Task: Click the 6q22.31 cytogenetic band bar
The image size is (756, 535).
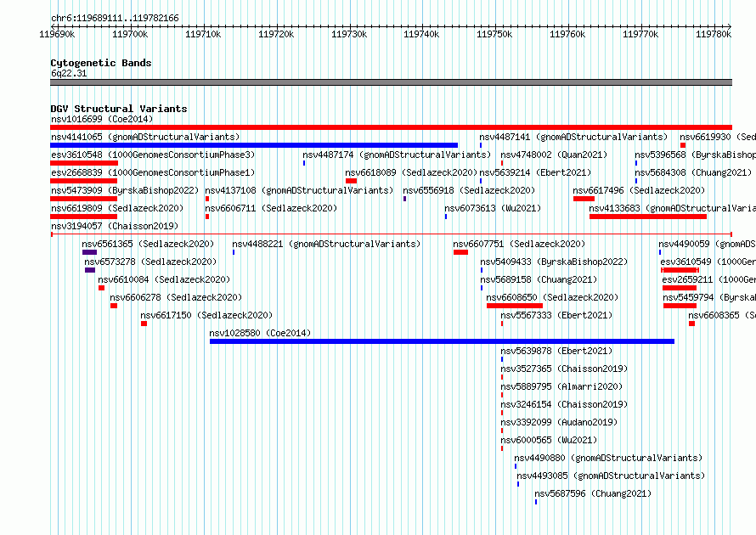Action: click(391, 82)
